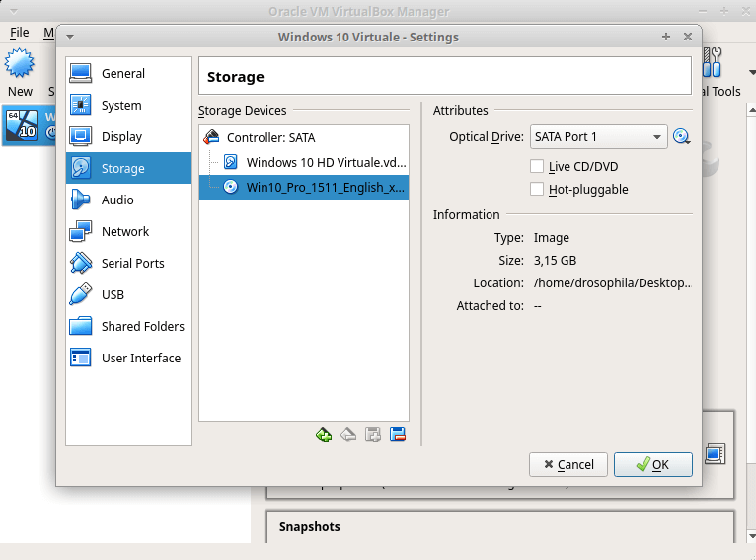Image resolution: width=756 pixels, height=560 pixels.
Task: Click the Global Tools icon in VirtualBox Manager
Action: (713, 62)
